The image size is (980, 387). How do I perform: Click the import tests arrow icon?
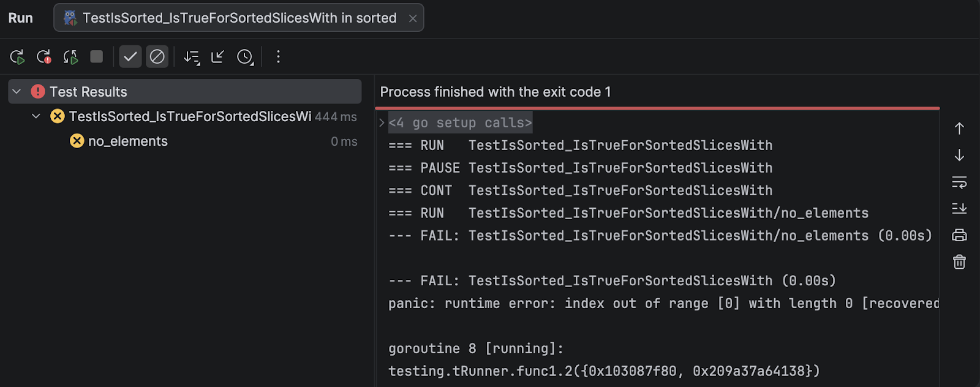tap(217, 57)
